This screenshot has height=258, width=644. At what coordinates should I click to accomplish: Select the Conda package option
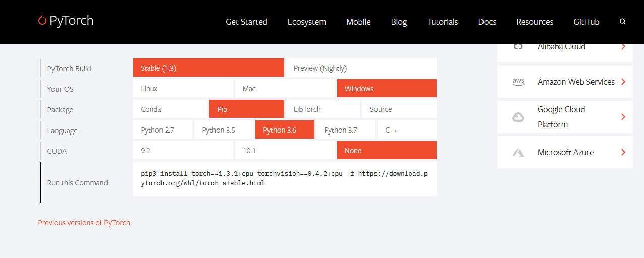coord(171,109)
